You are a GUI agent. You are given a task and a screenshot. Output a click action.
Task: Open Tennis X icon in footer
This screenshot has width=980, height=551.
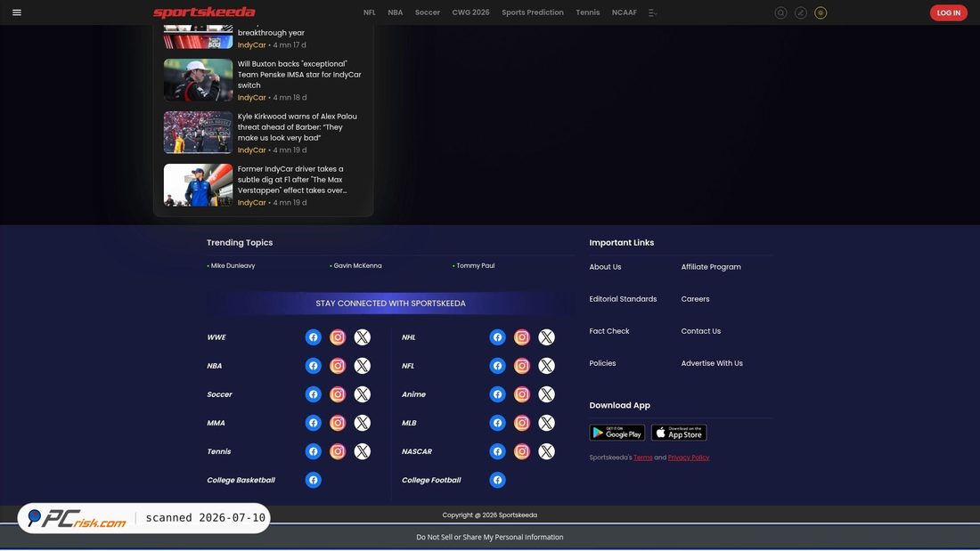click(363, 451)
